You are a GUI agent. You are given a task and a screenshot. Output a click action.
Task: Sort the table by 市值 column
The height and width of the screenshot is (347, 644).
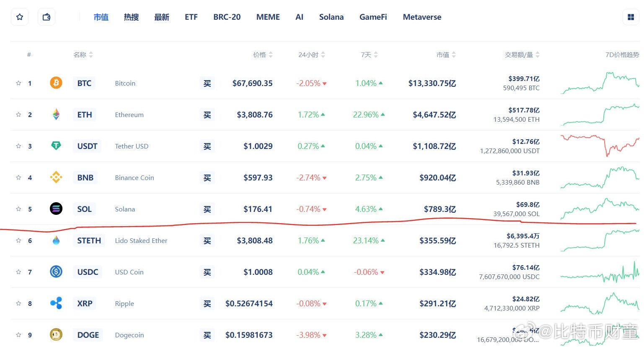(x=446, y=55)
